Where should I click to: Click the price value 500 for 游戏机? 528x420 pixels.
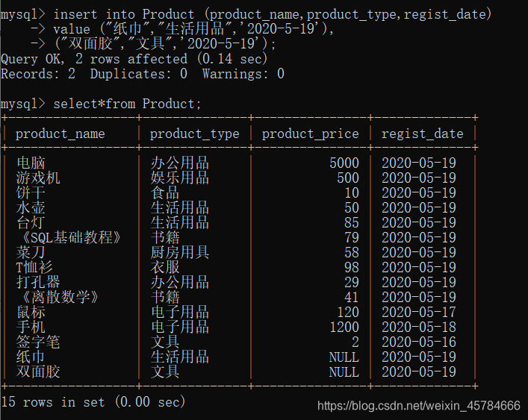(348, 178)
